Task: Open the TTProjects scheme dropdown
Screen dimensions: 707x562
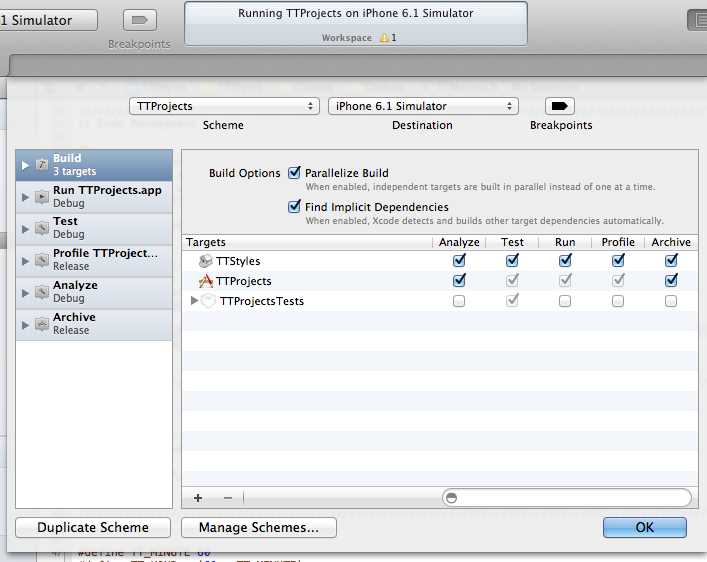Action: (x=224, y=106)
